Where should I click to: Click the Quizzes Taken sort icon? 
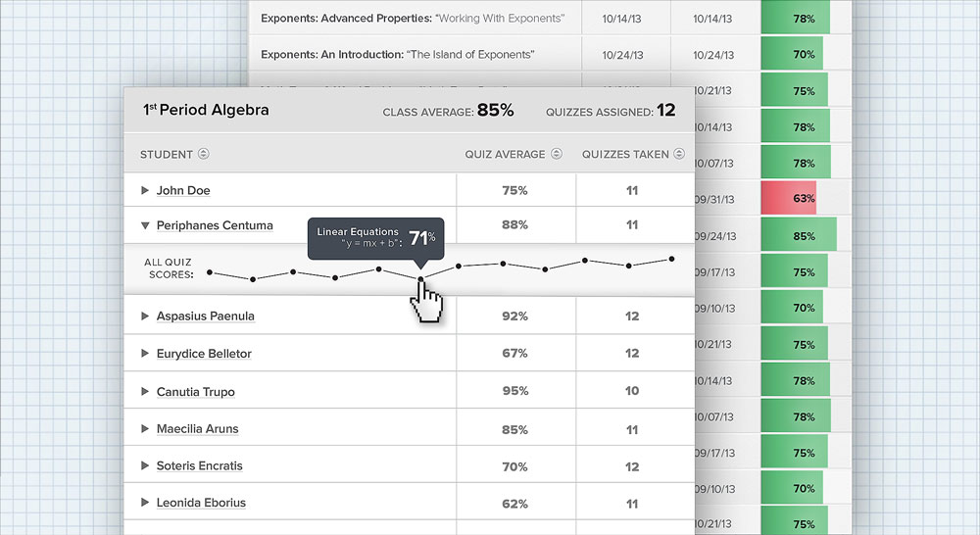pyautogui.click(x=679, y=154)
